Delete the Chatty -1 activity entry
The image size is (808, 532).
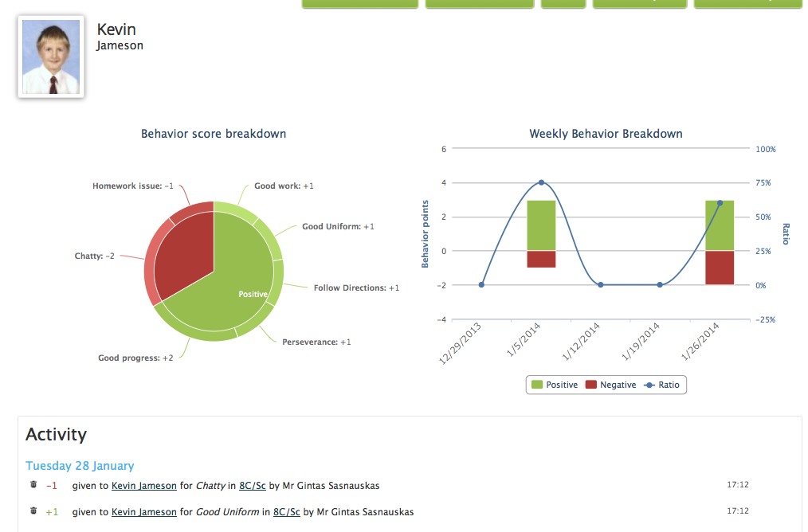coord(33,485)
